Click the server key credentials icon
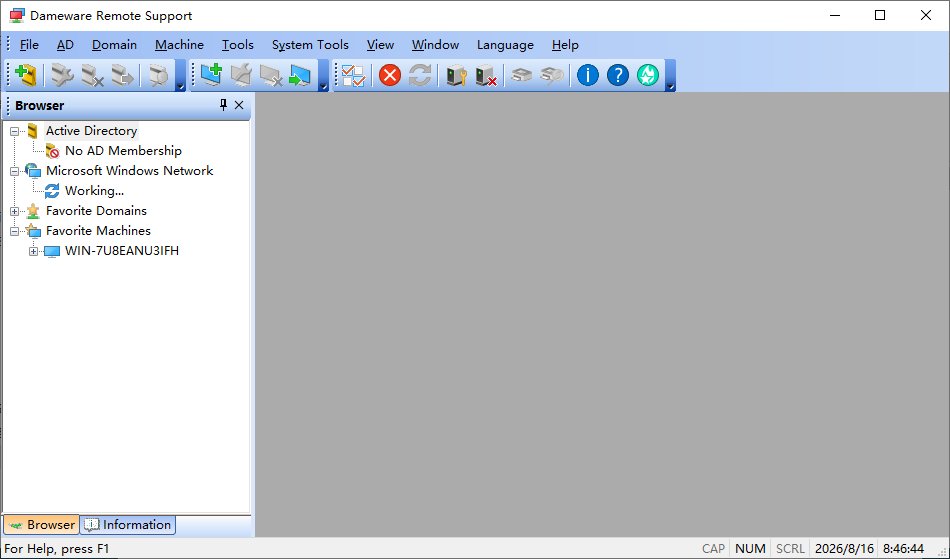 (456, 76)
